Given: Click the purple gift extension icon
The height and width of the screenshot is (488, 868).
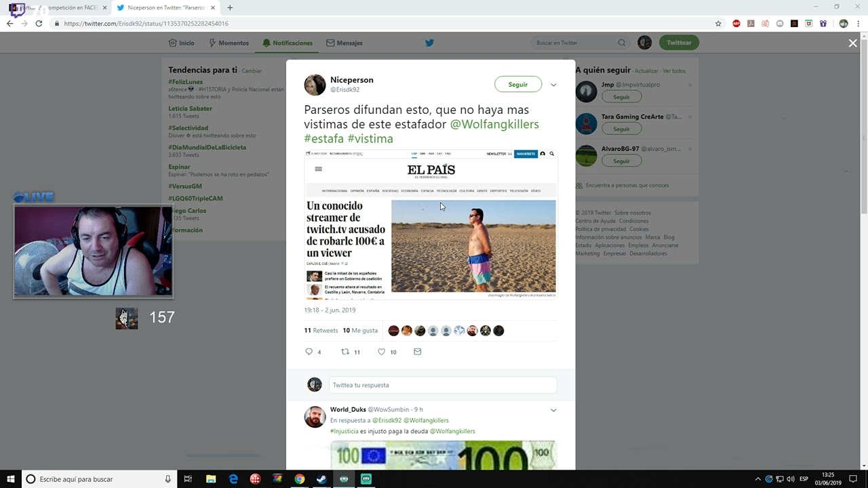Looking at the screenshot, I should 823,23.
